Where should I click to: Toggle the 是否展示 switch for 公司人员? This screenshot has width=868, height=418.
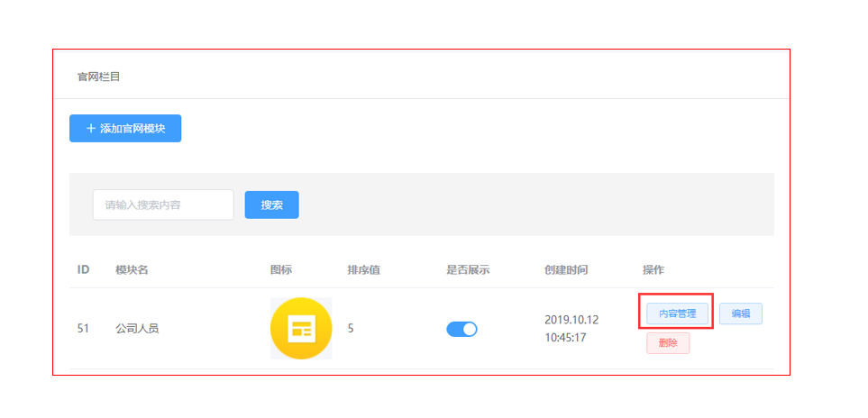point(461,329)
